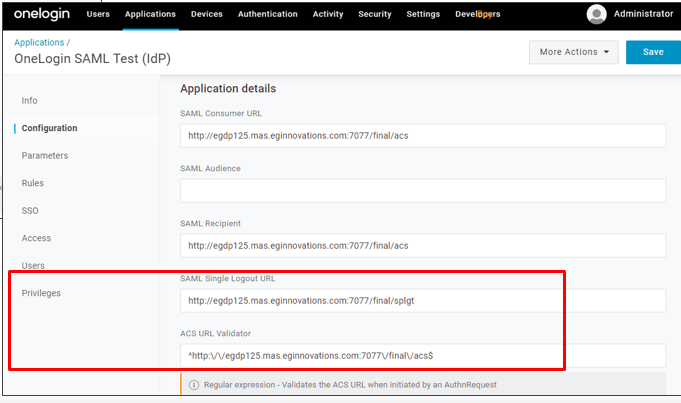
Task: Click the SAML Single Logout URL field
Action: pos(423,301)
